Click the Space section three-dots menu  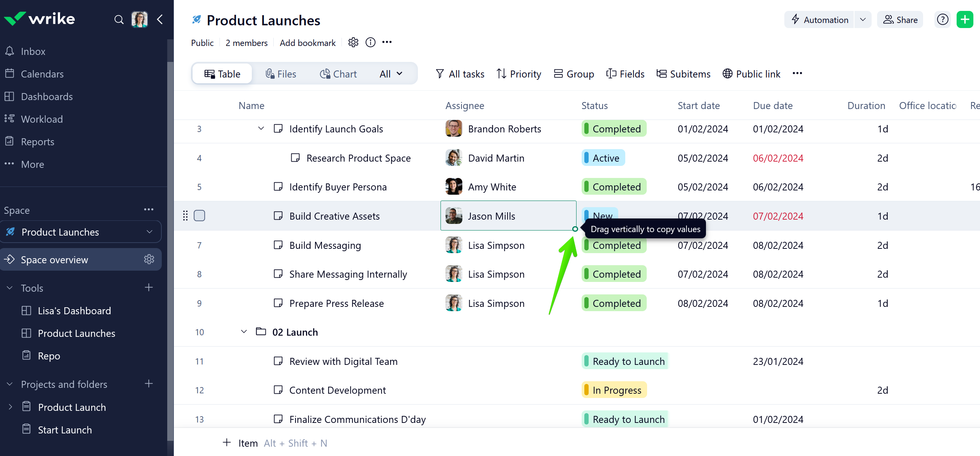point(149,210)
